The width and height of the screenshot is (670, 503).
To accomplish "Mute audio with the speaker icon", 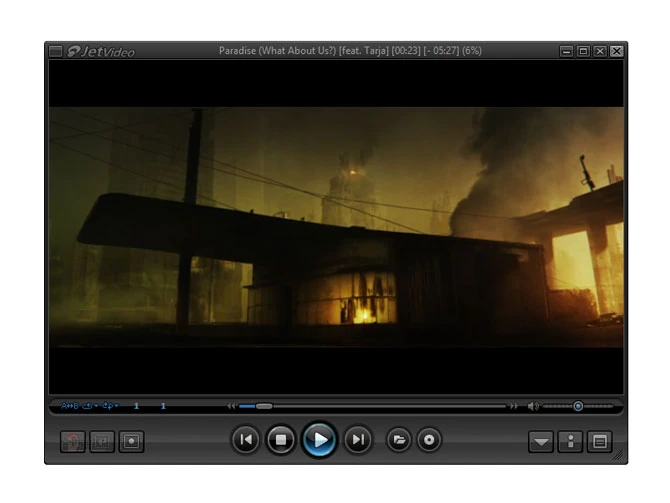I will coord(533,406).
